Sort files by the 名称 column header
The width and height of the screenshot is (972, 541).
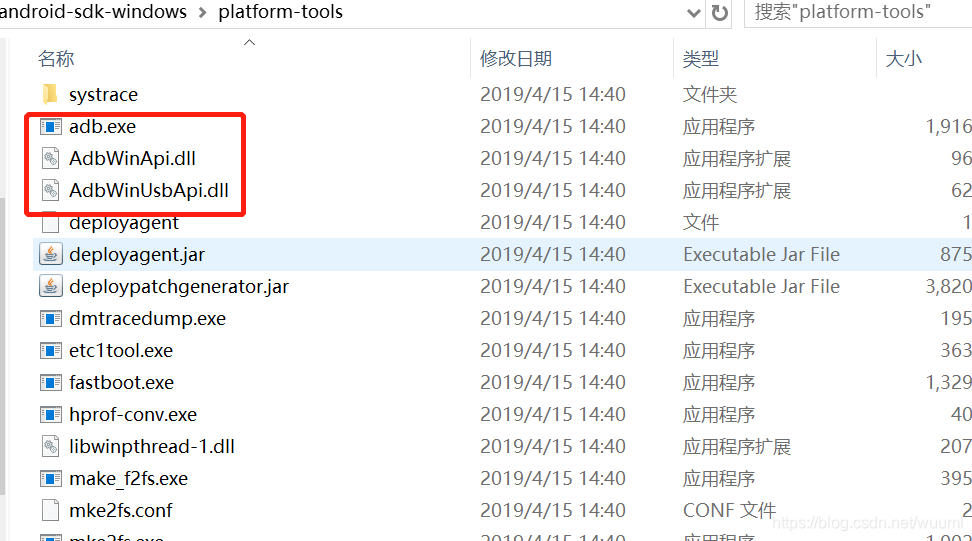point(56,59)
